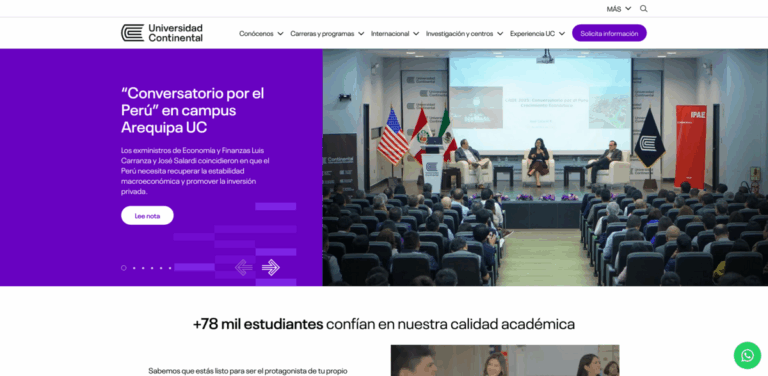The image size is (768, 376).
Task: Click the Solicita información button
Action: [609, 33]
